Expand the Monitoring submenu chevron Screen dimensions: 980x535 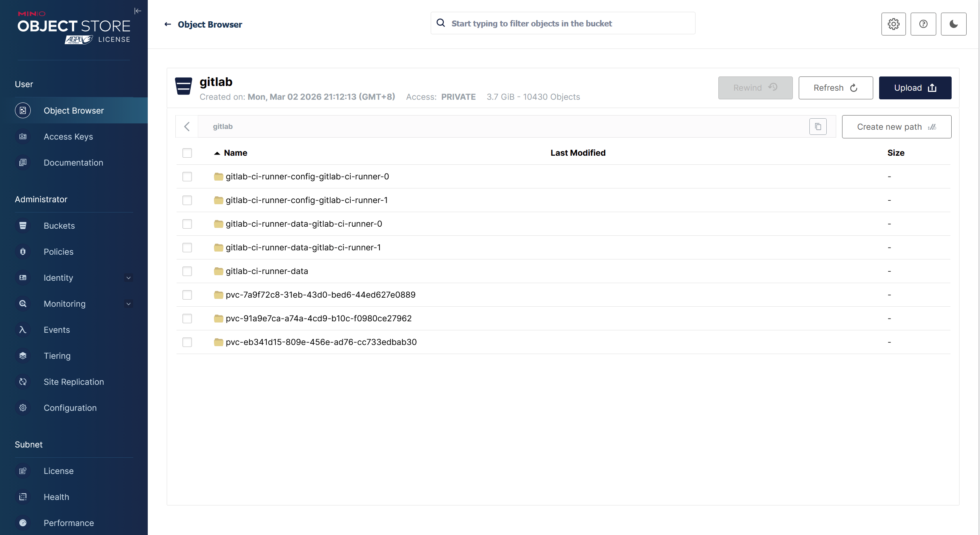[x=128, y=304]
